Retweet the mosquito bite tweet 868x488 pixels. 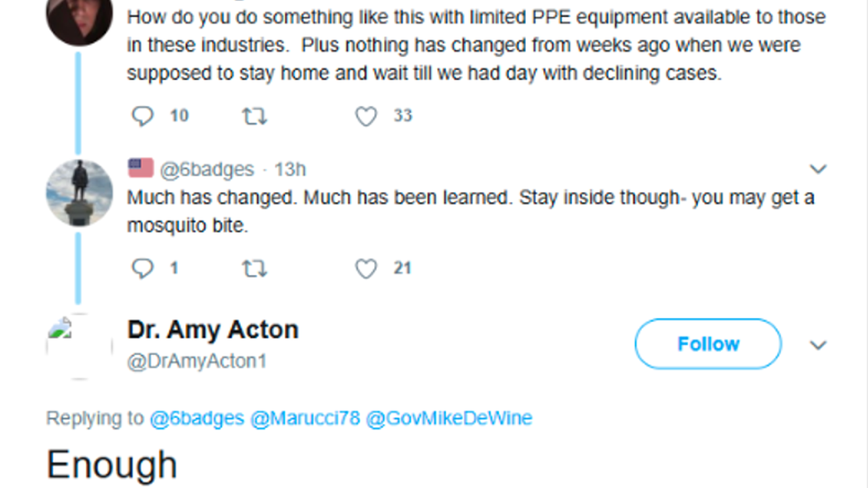coord(255,268)
